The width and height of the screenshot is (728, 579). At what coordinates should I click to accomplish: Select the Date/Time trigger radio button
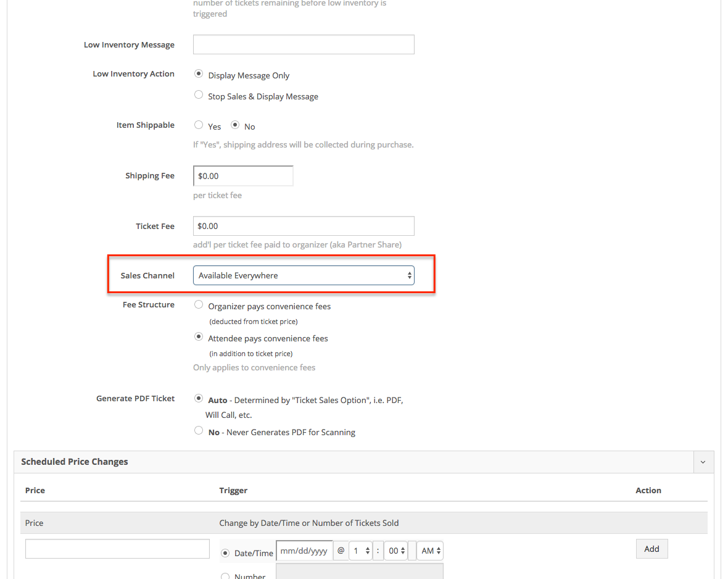(x=225, y=553)
